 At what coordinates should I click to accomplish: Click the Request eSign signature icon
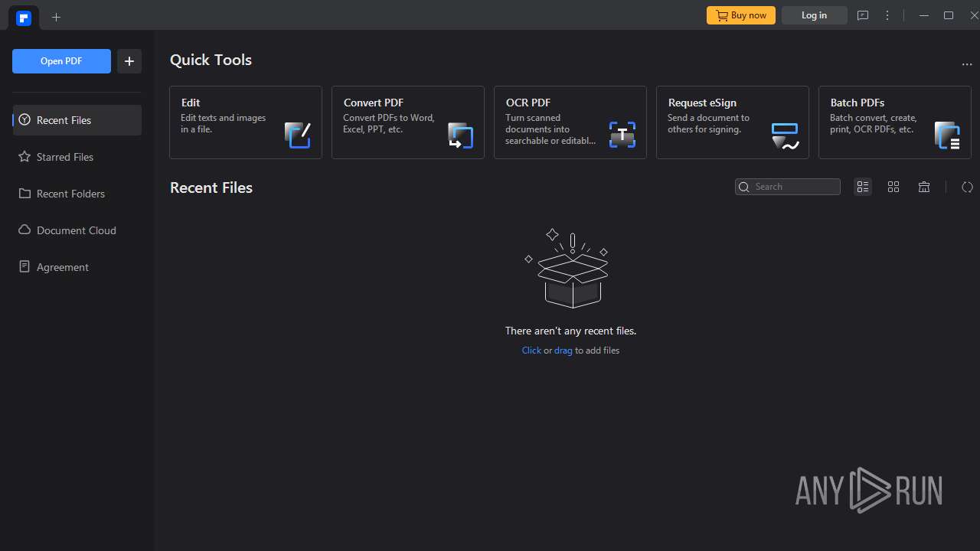pyautogui.click(x=785, y=135)
